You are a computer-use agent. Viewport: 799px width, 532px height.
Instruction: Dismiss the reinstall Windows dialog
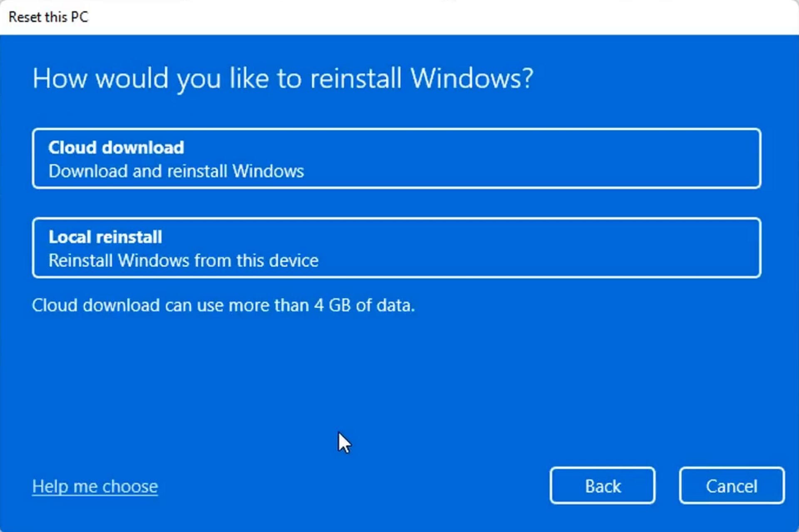coord(732,485)
